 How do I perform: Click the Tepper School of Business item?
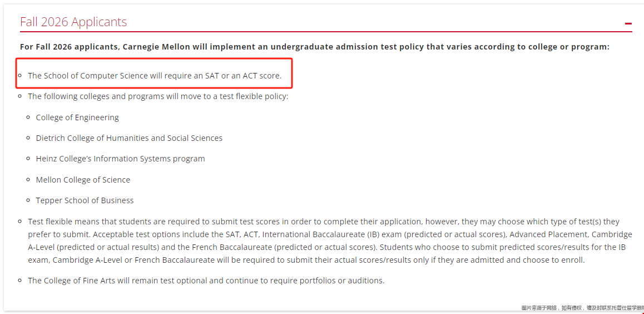[85, 200]
